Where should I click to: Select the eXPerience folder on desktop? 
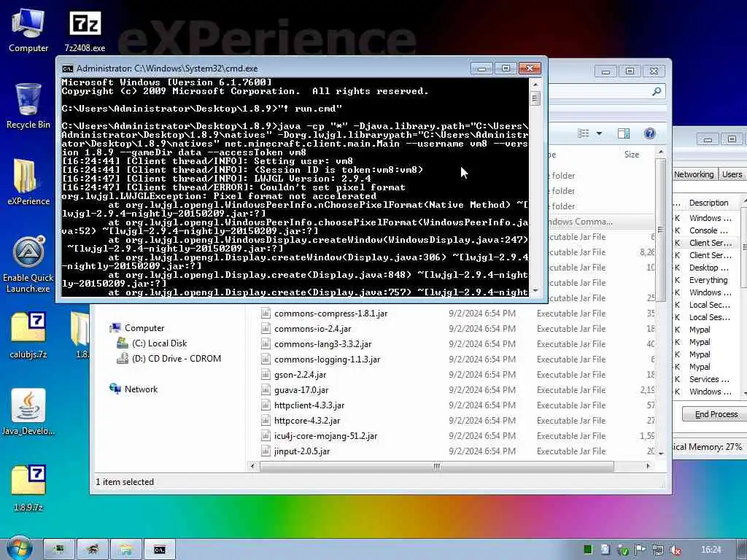tap(28, 182)
